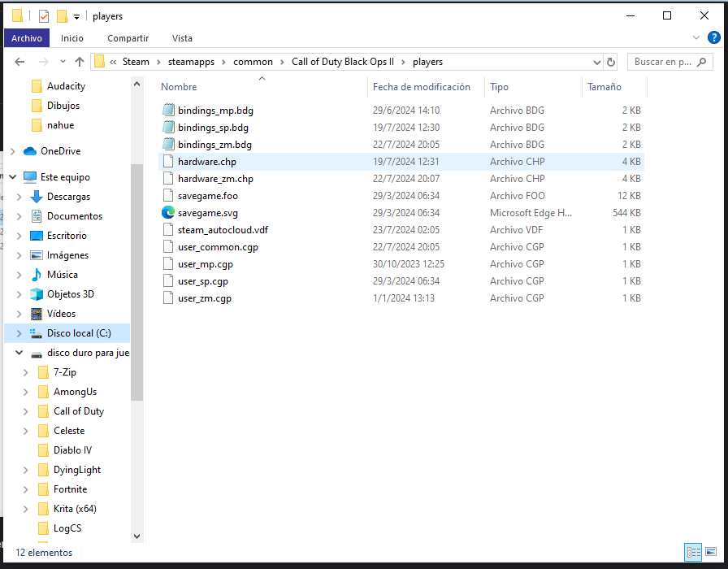The width and height of the screenshot is (728, 569).
Task: Expand the ribbon with the chevron
Action: pyautogui.click(x=696, y=37)
